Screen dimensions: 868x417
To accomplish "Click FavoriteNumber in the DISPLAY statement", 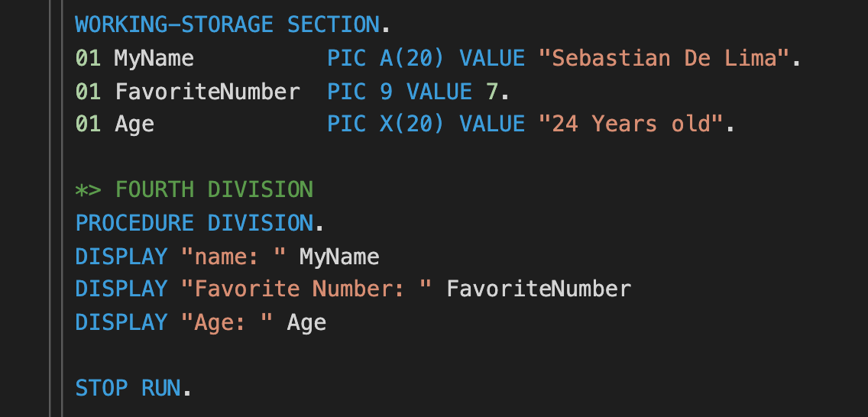I will pyautogui.click(x=539, y=289).
